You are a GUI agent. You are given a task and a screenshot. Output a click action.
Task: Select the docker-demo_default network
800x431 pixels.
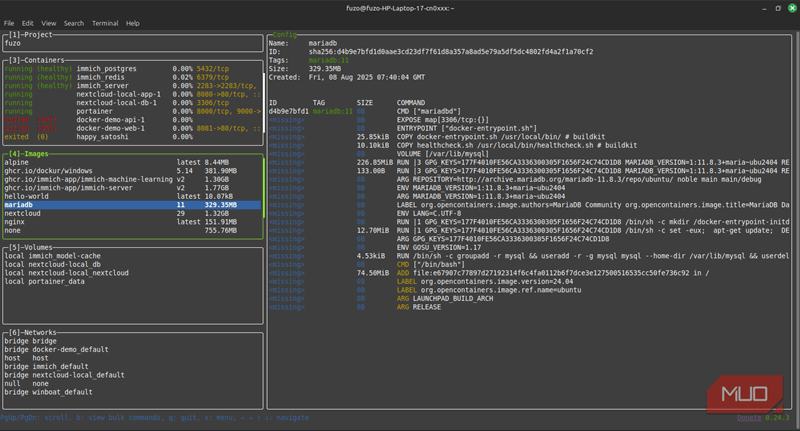[x=56, y=350]
